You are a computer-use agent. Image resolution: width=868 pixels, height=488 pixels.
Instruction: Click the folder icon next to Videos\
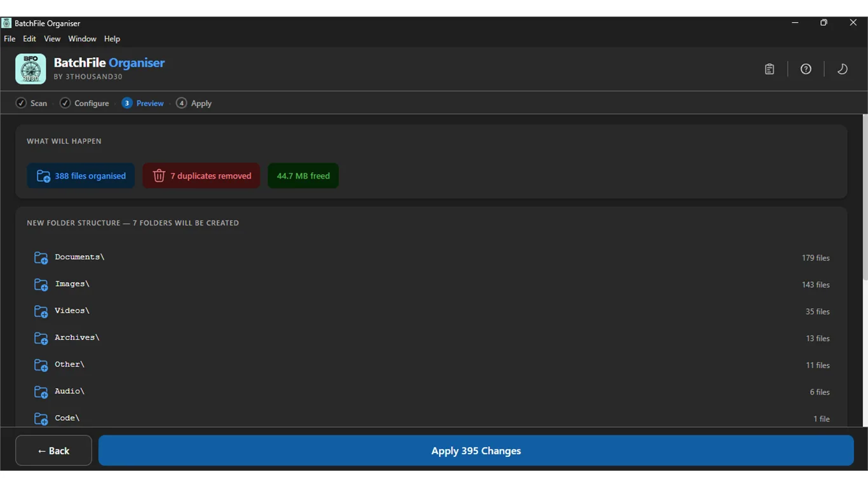point(41,311)
